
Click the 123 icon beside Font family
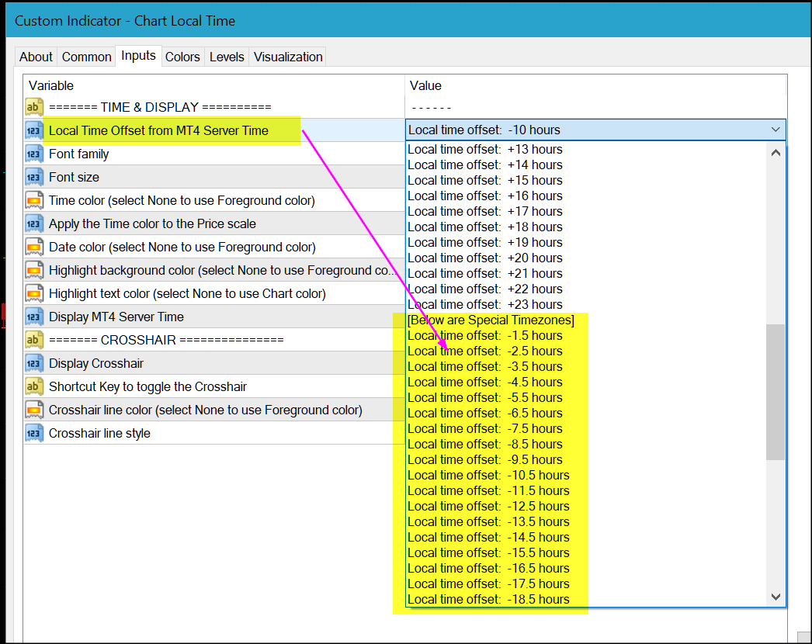pyautogui.click(x=33, y=154)
